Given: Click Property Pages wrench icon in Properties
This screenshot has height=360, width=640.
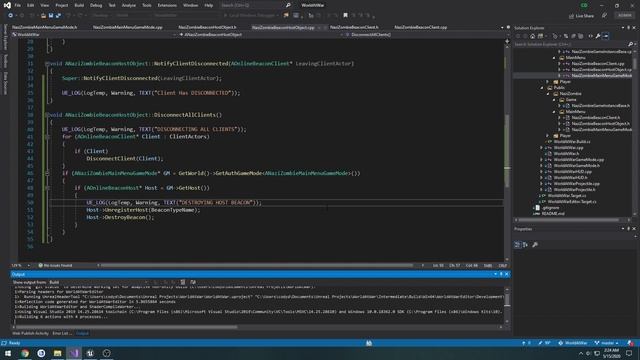Looking at the screenshot, I should pos(535,244).
